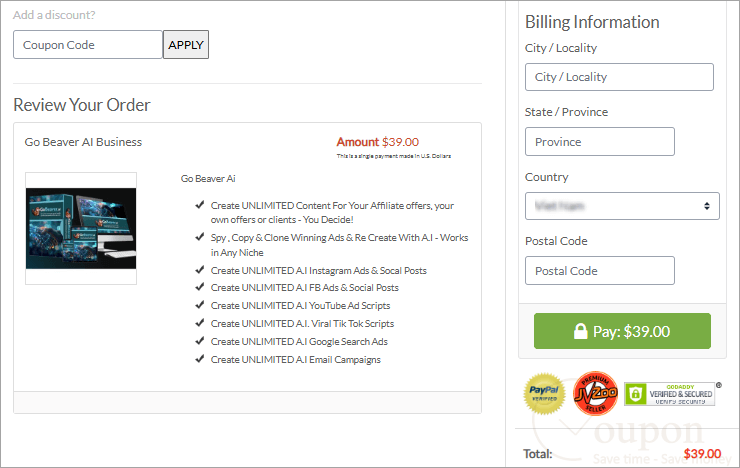Click the GoDaddy Verified & Secured seal
Image resolution: width=740 pixels, height=468 pixels.
click(x=670, y=394)
